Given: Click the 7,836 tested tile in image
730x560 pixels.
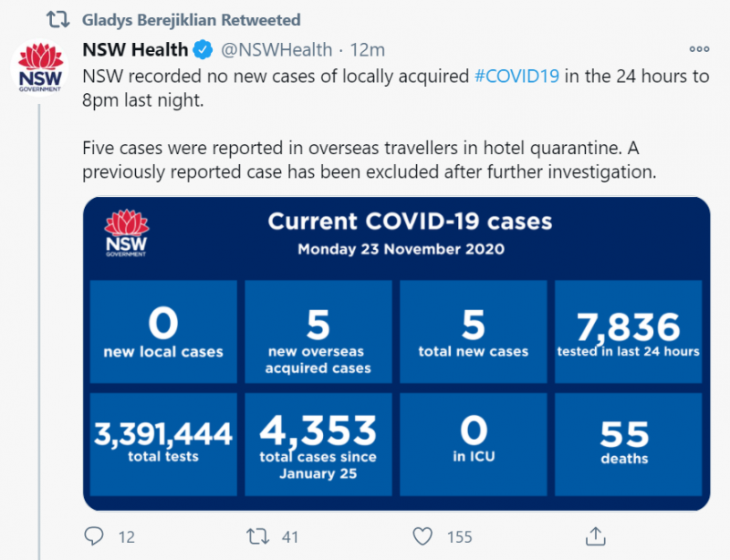Looking at the screenshot, I should click(x=629, y=332).
